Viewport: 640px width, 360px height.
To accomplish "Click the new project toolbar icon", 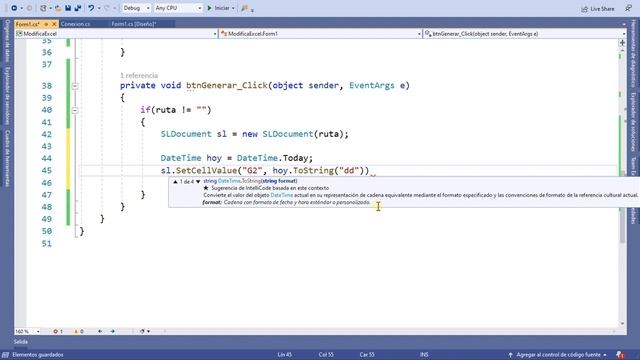I will point(43,8).
